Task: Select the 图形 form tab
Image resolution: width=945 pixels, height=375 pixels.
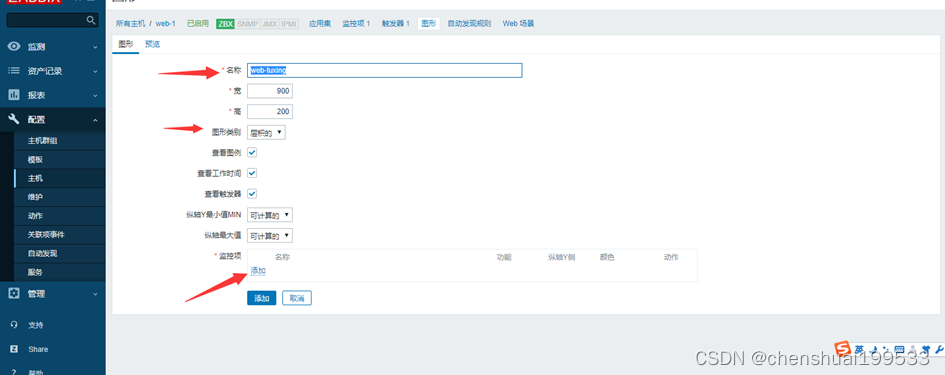Action: point(125,44)
